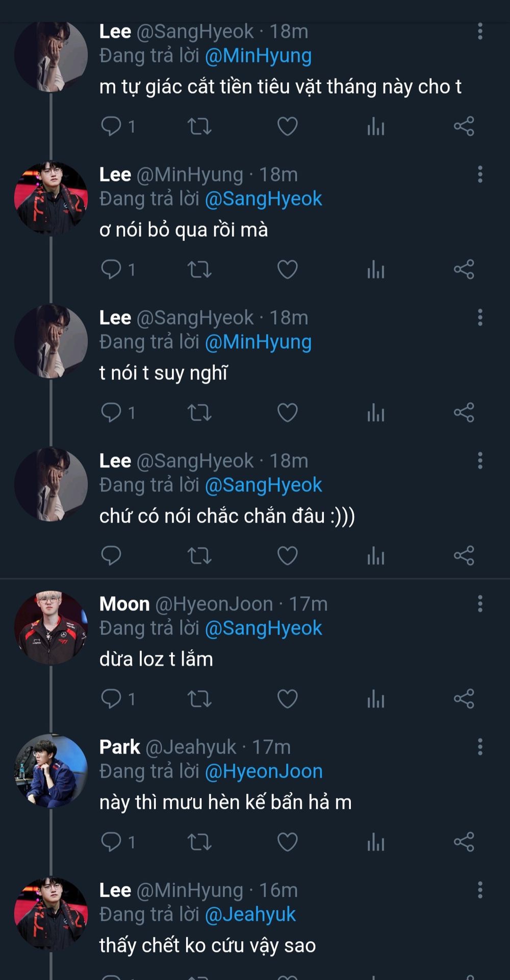The height and width of the screenshot is (980, 510).
Task: Open the @Jeahyuk mention link
Action: click(x=250, y=915)
